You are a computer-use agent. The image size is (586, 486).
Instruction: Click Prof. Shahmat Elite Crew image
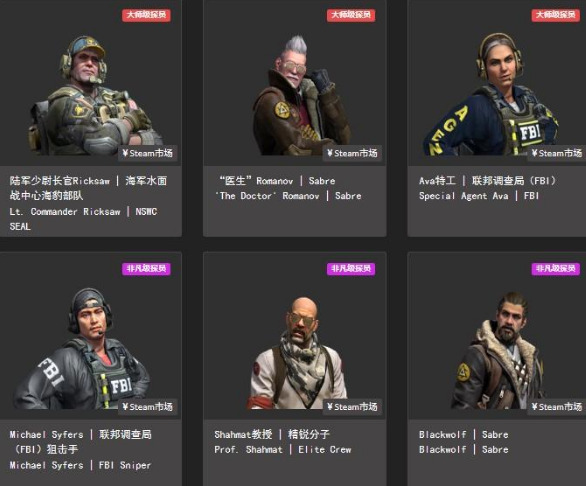coord(297,353)
